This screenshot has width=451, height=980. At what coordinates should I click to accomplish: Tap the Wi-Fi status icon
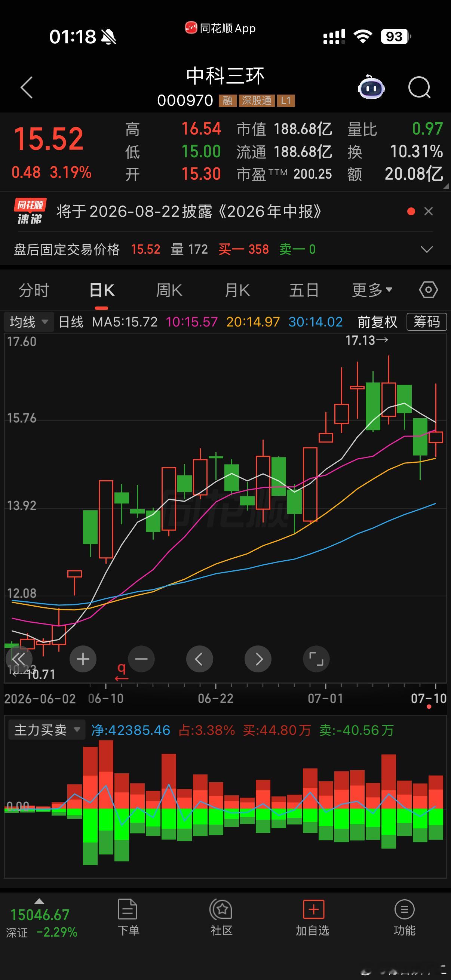point(362,37)
